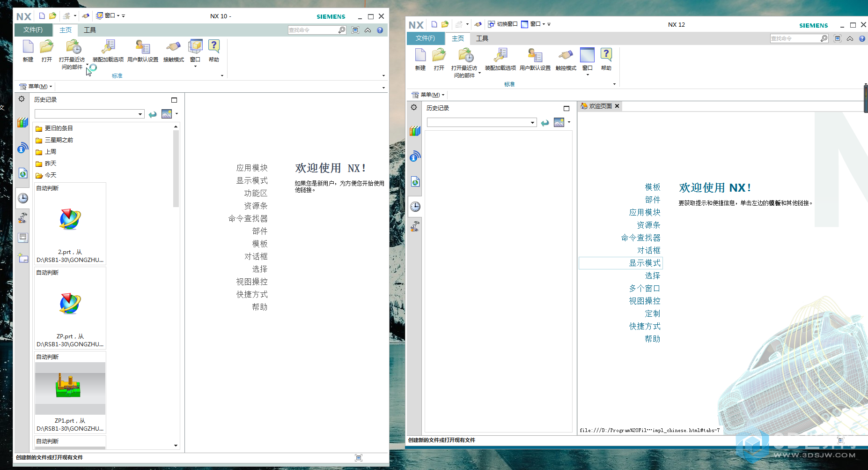Viewport: 868px width, 470px height.
Task: Open Roles icon in NX 10 sidebar
Action: 22,218
